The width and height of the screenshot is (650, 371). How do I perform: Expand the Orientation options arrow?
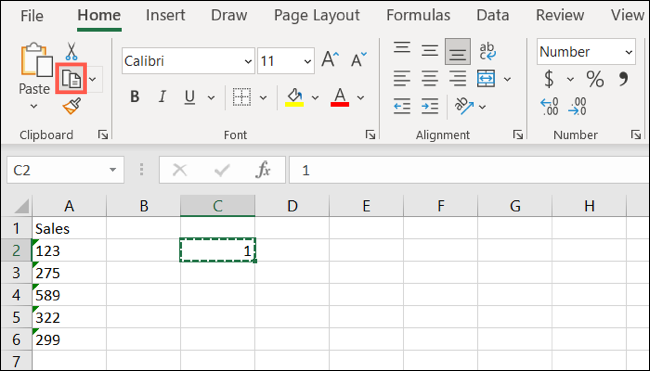point(482,107)
